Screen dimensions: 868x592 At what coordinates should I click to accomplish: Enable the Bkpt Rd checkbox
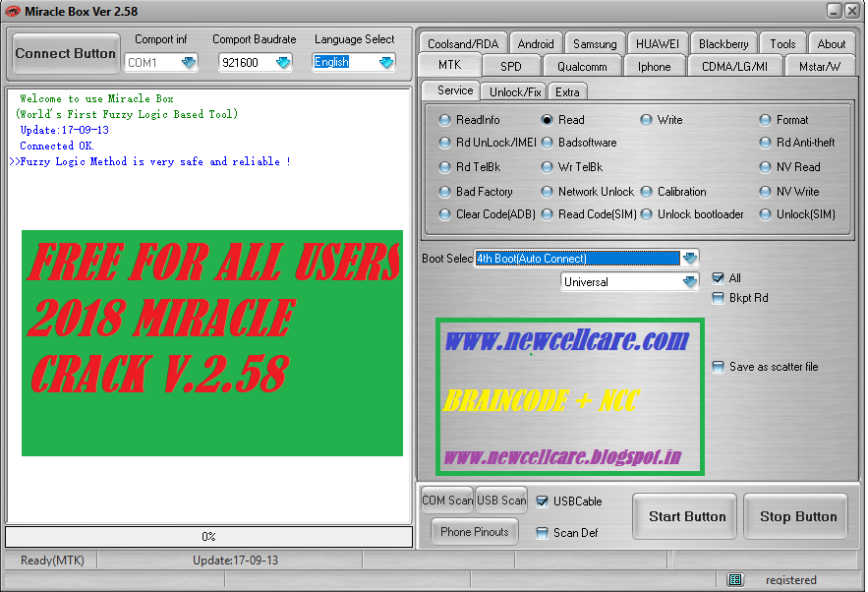click(x=718, y=298)
